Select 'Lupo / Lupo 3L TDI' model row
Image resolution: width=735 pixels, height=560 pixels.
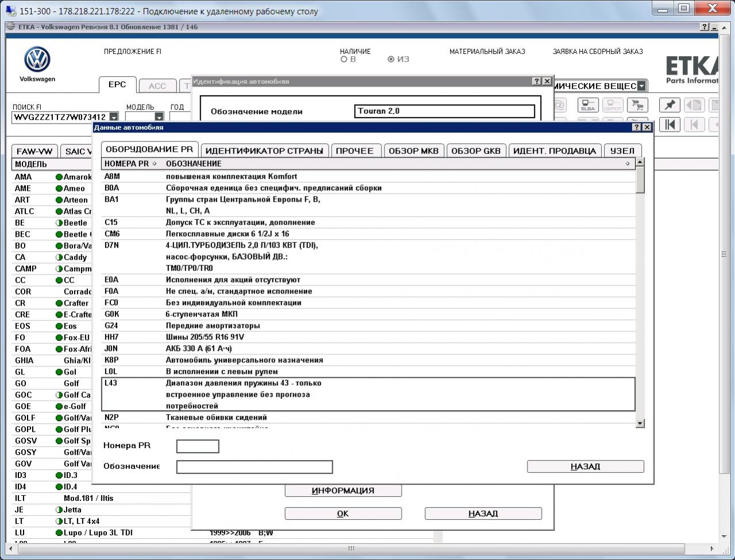(x=98, y=532)
